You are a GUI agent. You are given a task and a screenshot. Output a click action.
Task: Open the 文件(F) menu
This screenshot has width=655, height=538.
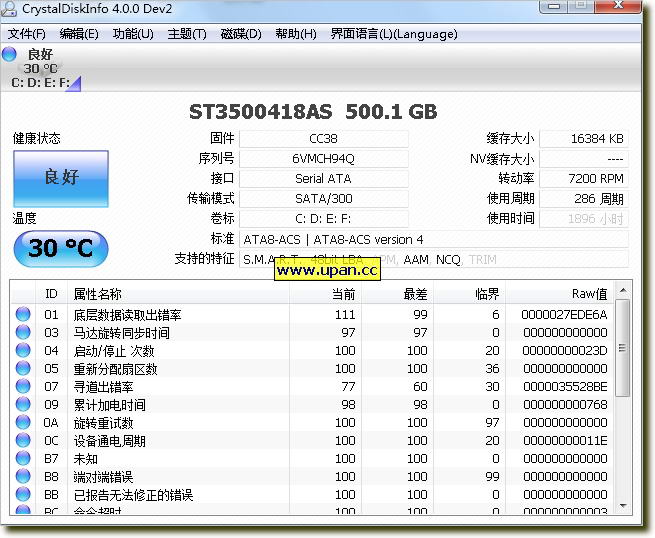pyautogui.click(x=27, y=34)
